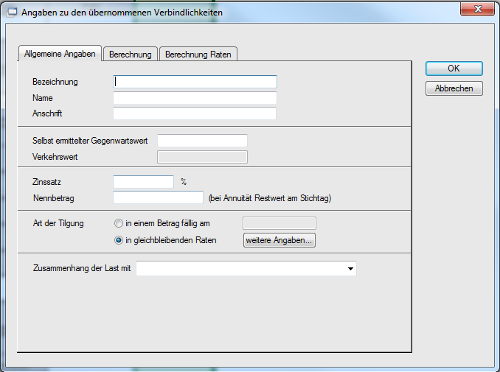Click the 'Verkehrswert' label
This screenshot has height=372, width=500.
pos(55,157)
